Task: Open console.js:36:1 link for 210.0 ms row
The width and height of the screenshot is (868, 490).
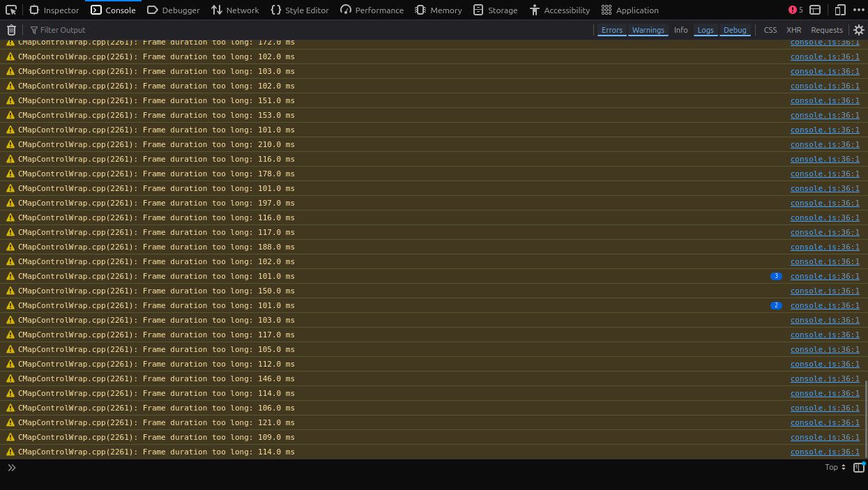Action: (x=825, y=144)
